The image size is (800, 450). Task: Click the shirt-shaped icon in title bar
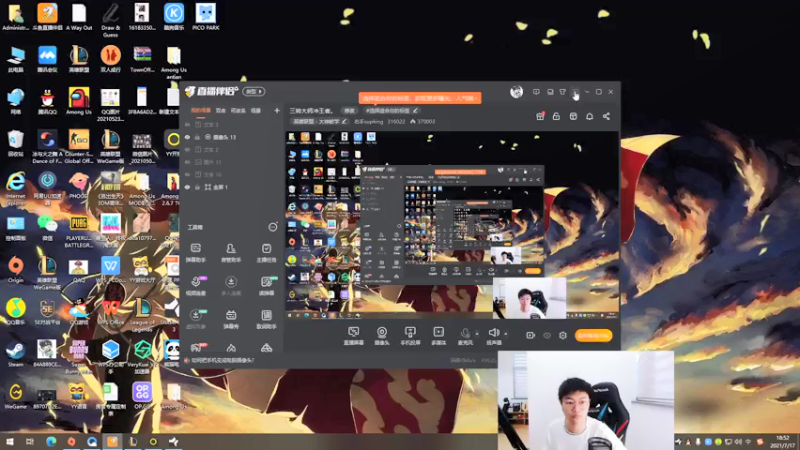point(562,92)
